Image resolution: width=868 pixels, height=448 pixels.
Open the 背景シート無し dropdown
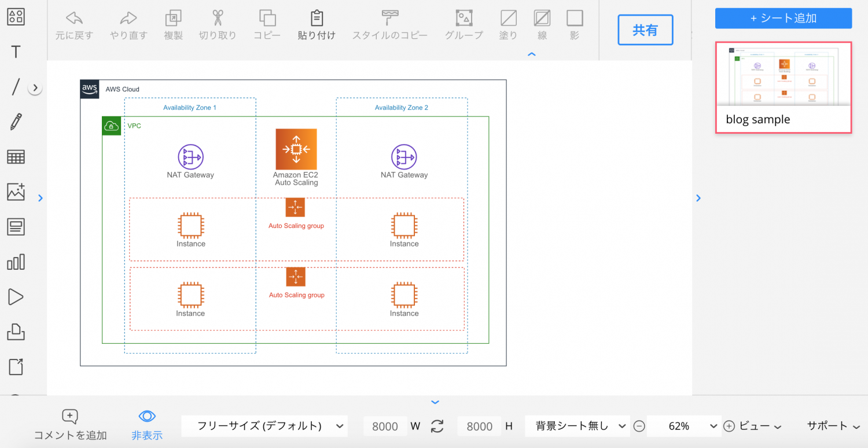pyautogui.click(x=577, y=426)
